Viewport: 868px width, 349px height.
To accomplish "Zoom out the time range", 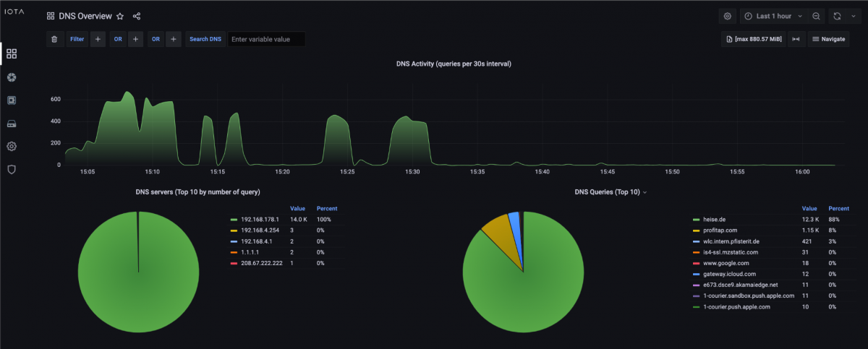I will click(816, 16).
